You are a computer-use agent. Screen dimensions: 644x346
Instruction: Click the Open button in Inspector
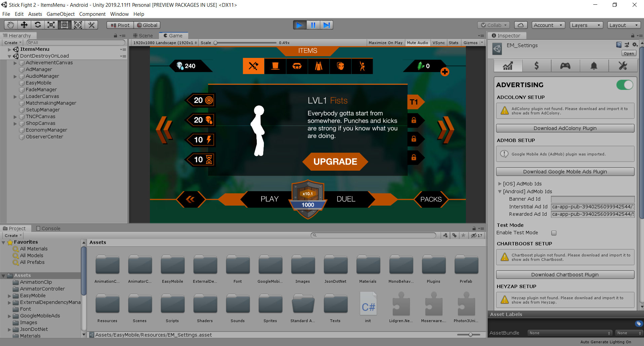pyautogui.click(x=629, y=54)
